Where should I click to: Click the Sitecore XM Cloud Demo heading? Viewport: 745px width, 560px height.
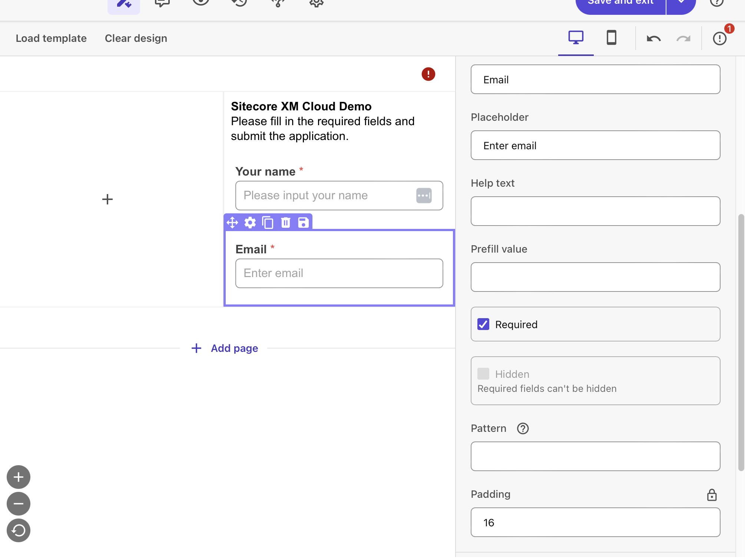(301, 106)
